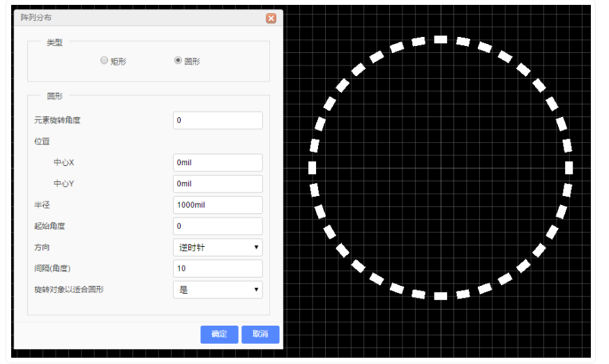This screenshot has height=364, width=609.
Task: Expand the 旋转对象以适合圆形 dropdown
Action: 218,289
